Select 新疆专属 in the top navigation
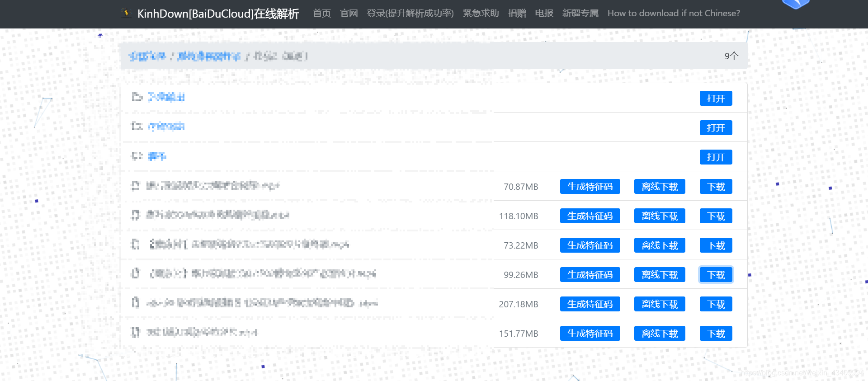This screenshot has width=868, height=381. pos(580,13)
